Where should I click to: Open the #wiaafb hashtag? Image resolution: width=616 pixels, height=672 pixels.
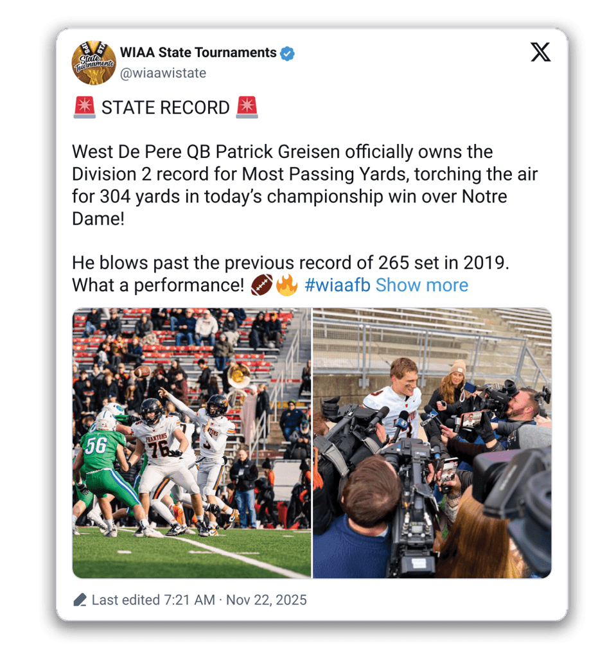tap(337, 285)
